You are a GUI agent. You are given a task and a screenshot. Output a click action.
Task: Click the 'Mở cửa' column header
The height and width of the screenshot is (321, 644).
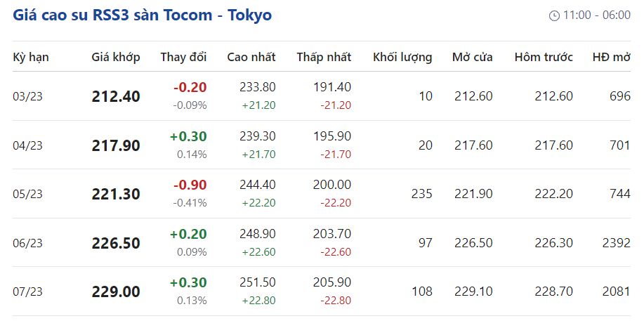pos(472,57)
